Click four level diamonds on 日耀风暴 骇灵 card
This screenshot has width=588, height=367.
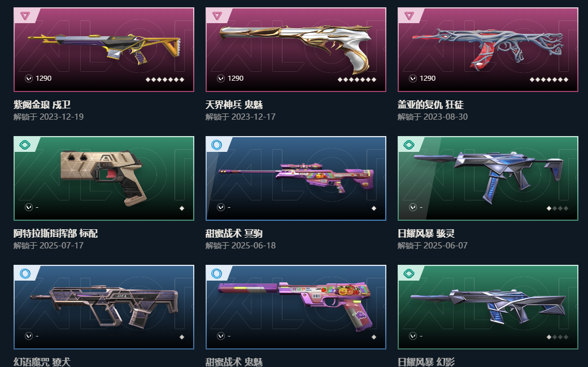click(557, 208)
